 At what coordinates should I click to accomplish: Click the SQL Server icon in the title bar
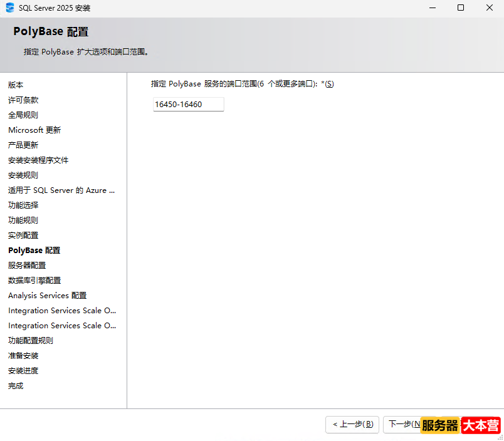[9, 8]
